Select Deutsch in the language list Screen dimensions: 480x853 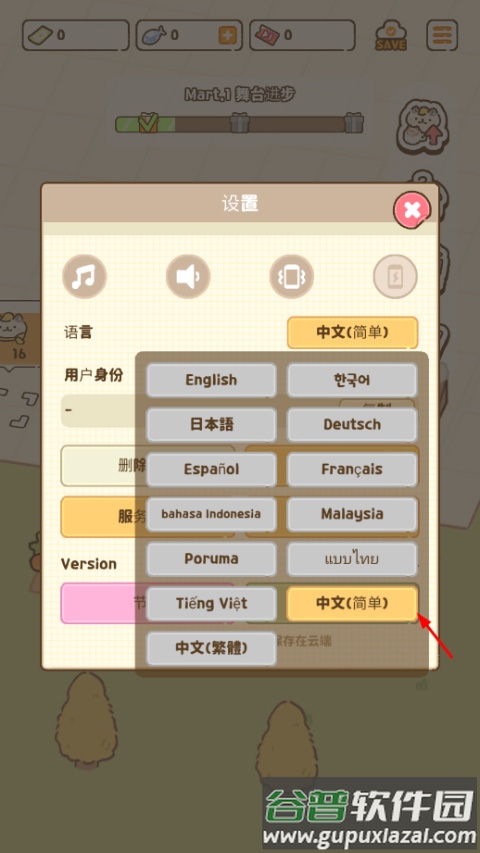(352, 424)
